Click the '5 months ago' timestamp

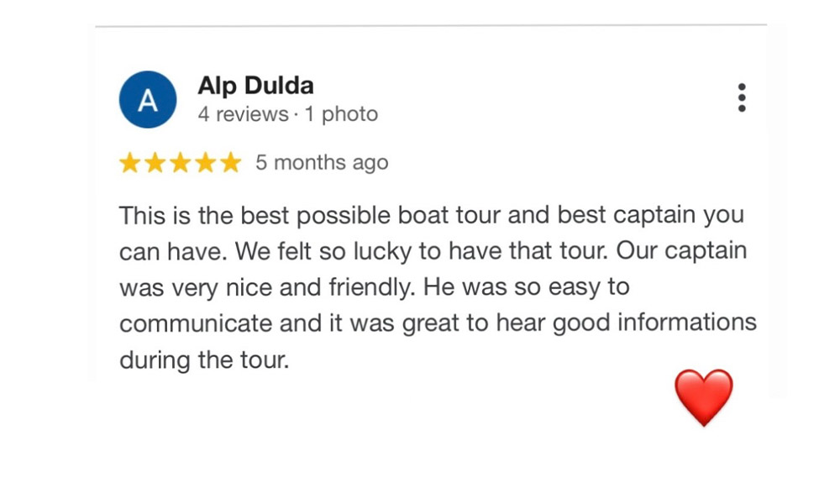[322, 163]
